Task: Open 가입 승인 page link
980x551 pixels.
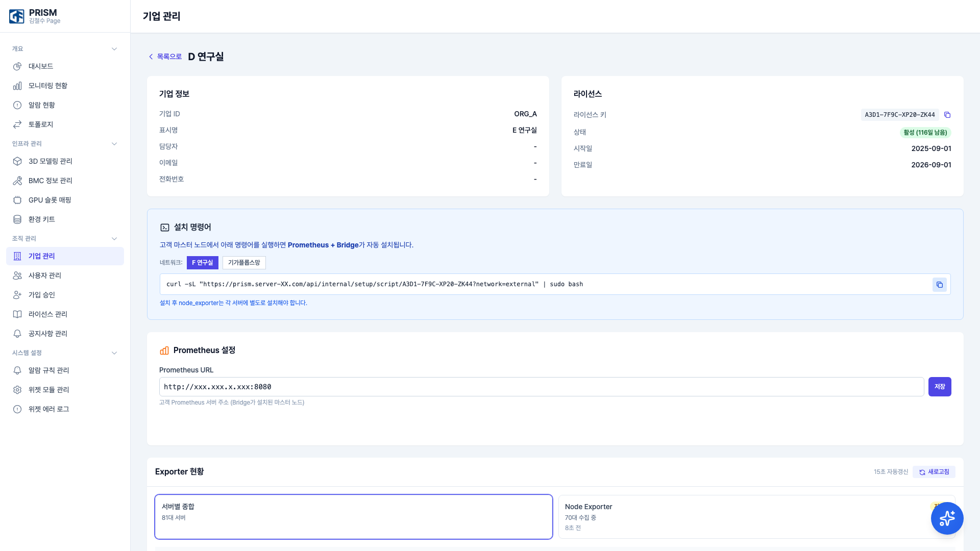Action: [x=65, y=295]
